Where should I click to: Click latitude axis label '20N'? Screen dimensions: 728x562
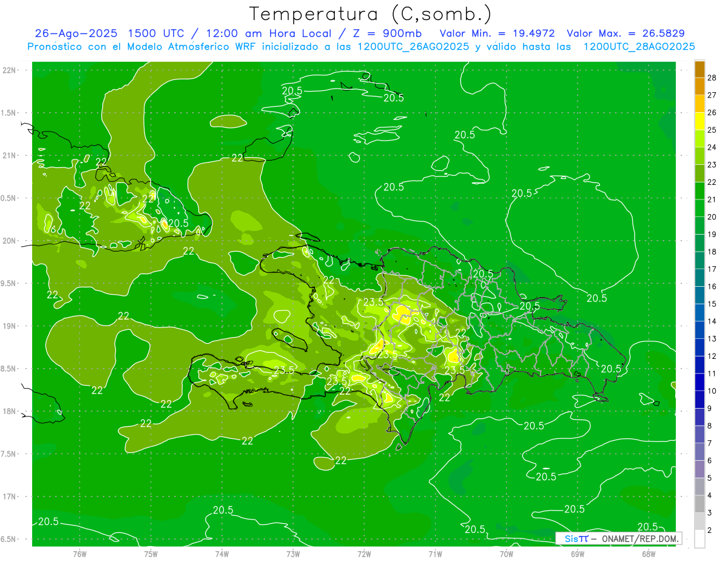pos(10,241)
